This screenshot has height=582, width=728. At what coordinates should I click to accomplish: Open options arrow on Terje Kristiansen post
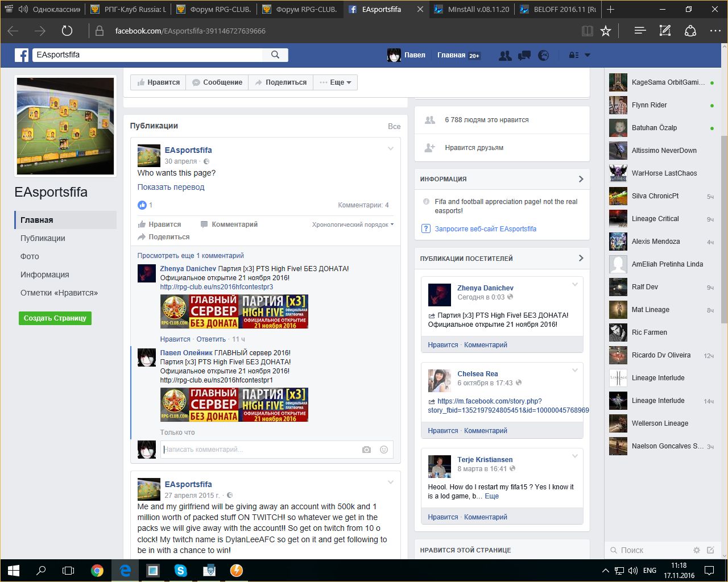point(575,456)
